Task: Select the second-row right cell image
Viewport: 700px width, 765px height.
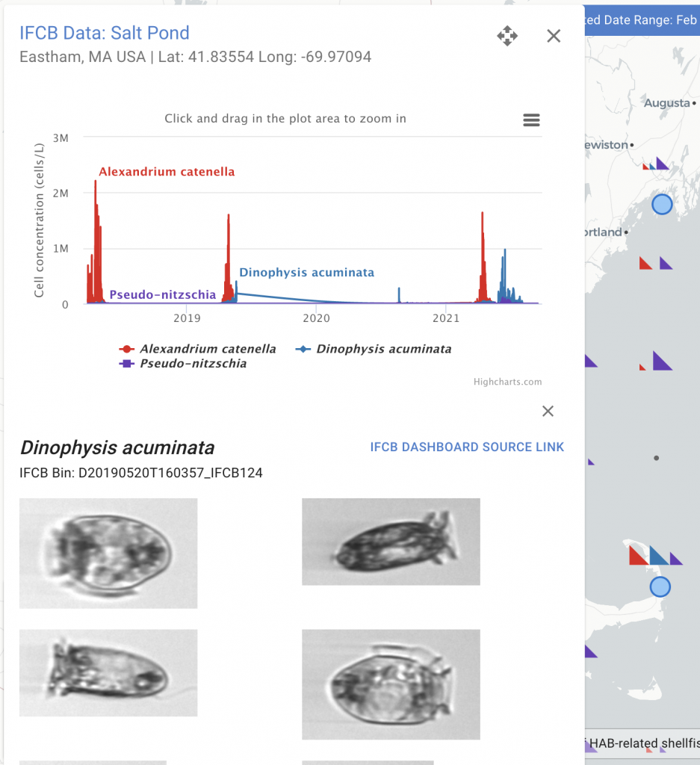Action: [391, 684]
